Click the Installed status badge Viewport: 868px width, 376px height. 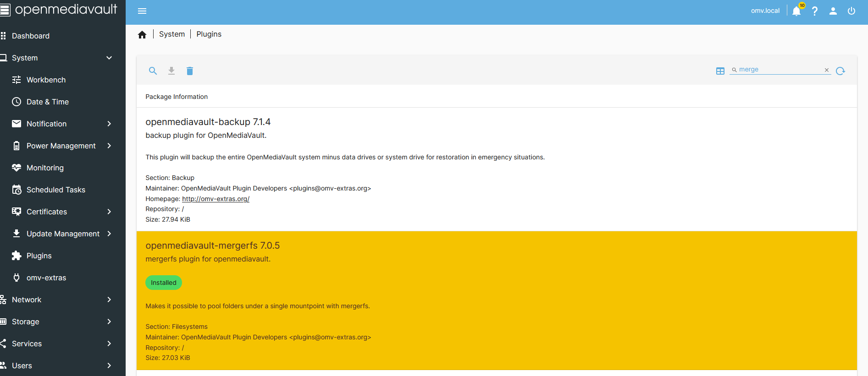[164, 283]
